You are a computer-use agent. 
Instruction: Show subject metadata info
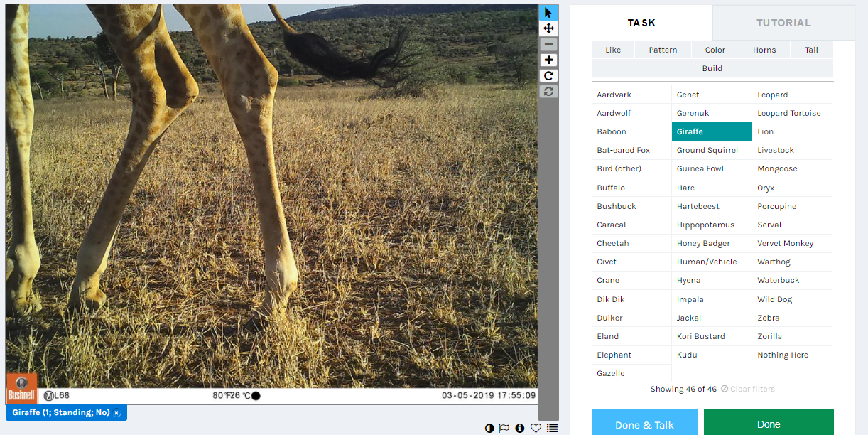point(520,428)
